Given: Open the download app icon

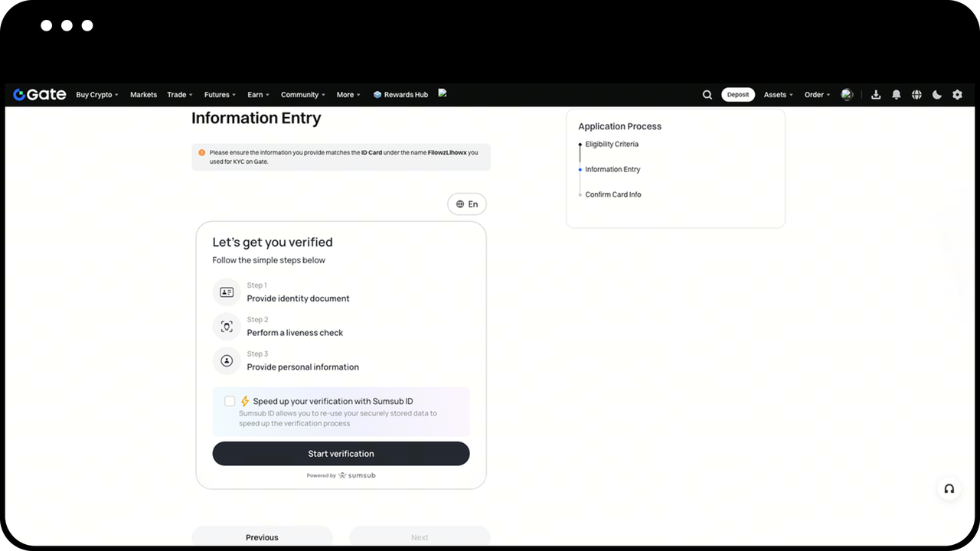Looking at the screenshot, I should [876, 95].
